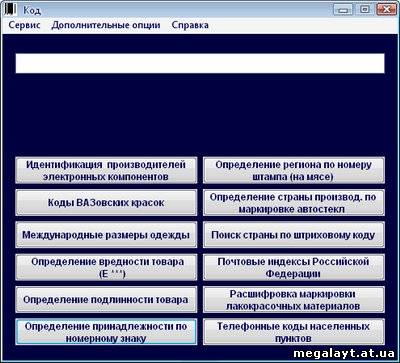Open the Сервис menu
The width and height of the screenshot is (400, 363).
click(24, 25)
